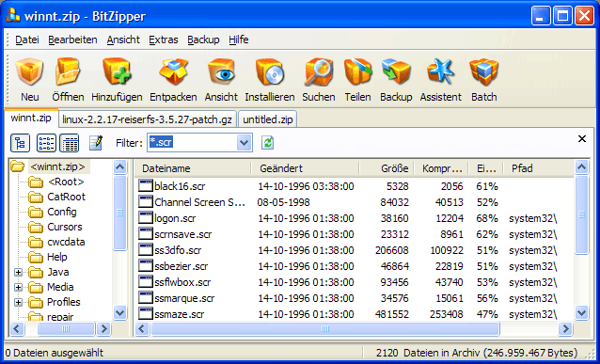Click into the Filter *.scr field
This screenshot has width=600, height=364.
pos(192,143)
